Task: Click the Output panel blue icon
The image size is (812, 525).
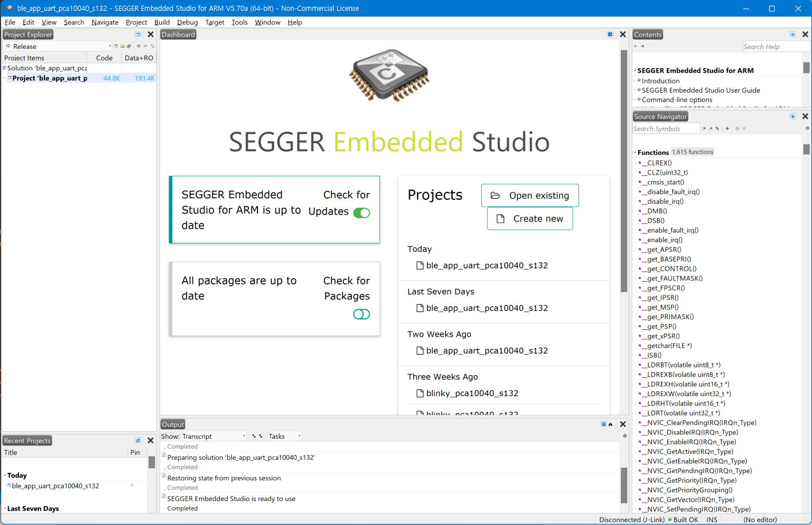Action: [x=604, y=424]
